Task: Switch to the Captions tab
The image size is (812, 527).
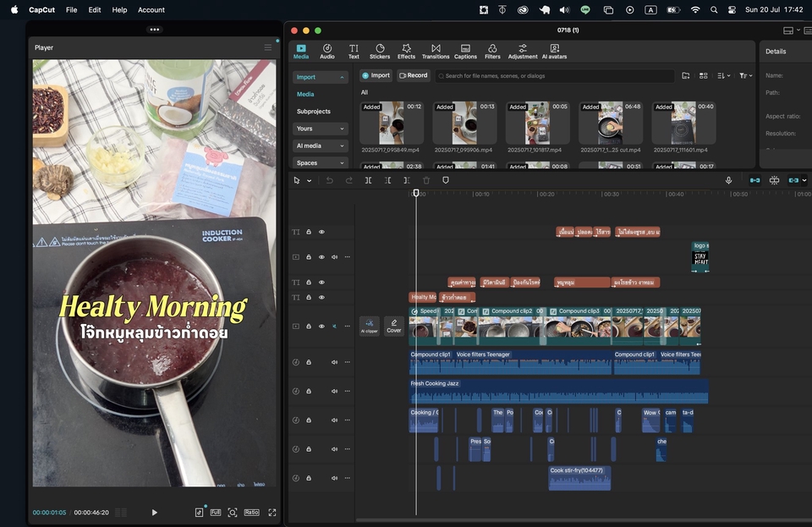Action: click(x=465, y=52)
